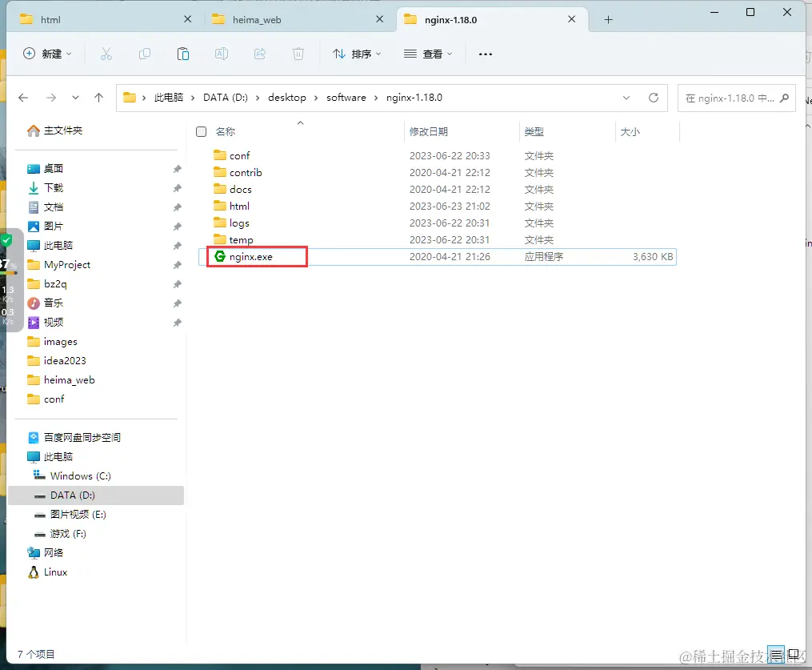Click the Delete trash icon
This screenshot has width=812, height=670.
(x=298, y=54)
